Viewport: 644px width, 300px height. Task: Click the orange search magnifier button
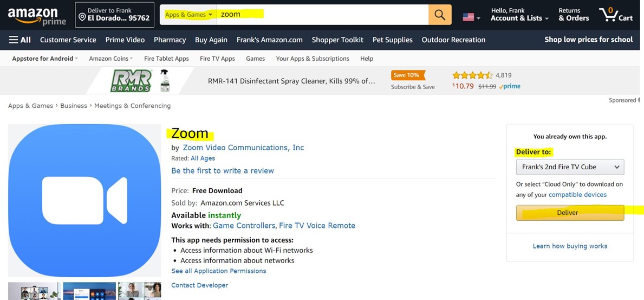440,15
